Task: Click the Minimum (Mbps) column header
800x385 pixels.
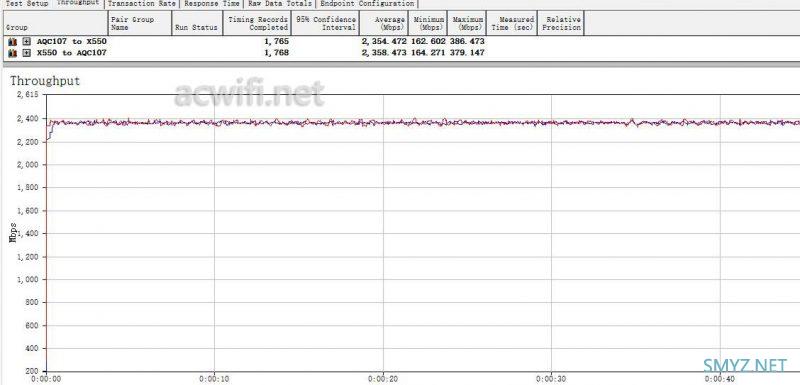Action: coord(428,23)
